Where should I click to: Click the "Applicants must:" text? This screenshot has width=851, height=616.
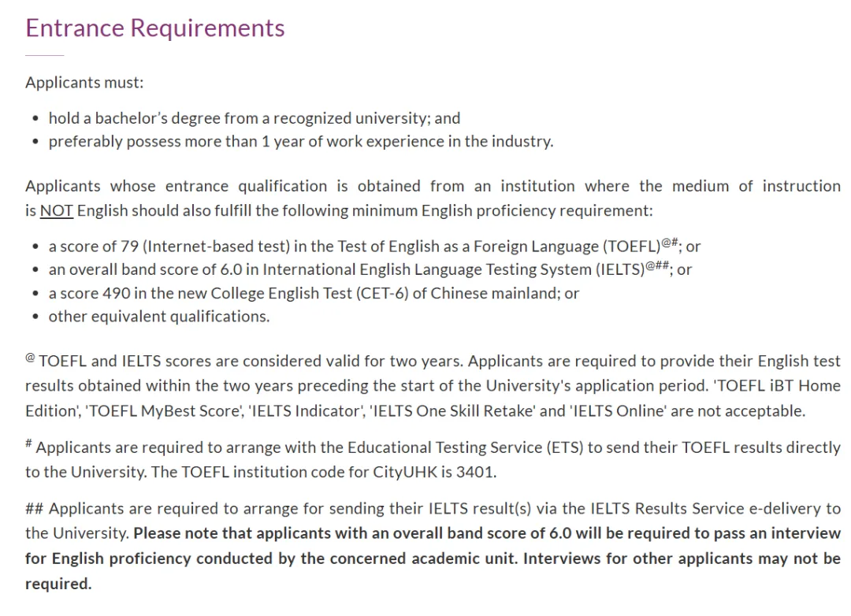84,82
